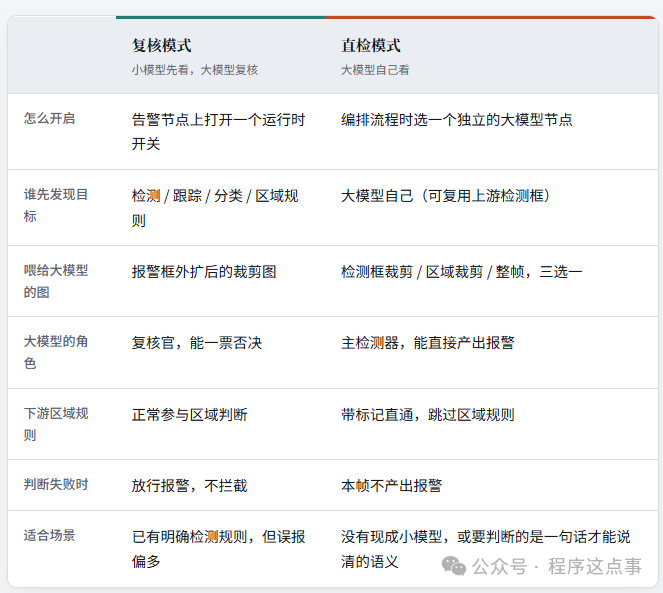The width and height of the screenshot is (663, 593).
Task: Click the 怎么开启 row label
Action: click(x=49, y=118)
